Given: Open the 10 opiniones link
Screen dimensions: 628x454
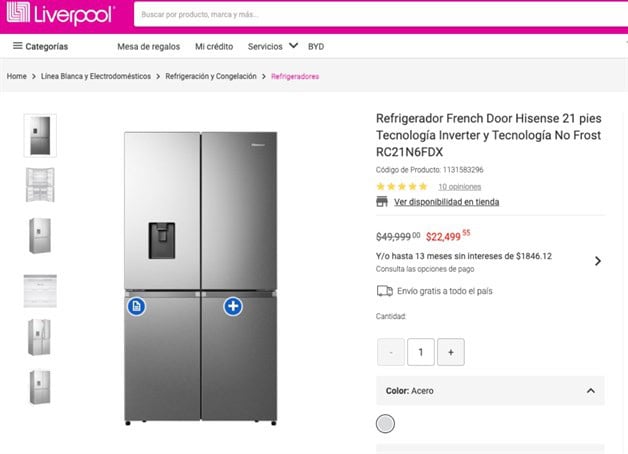Looking at the screenshot, I should pyautogui.click(x=459, y=187).
